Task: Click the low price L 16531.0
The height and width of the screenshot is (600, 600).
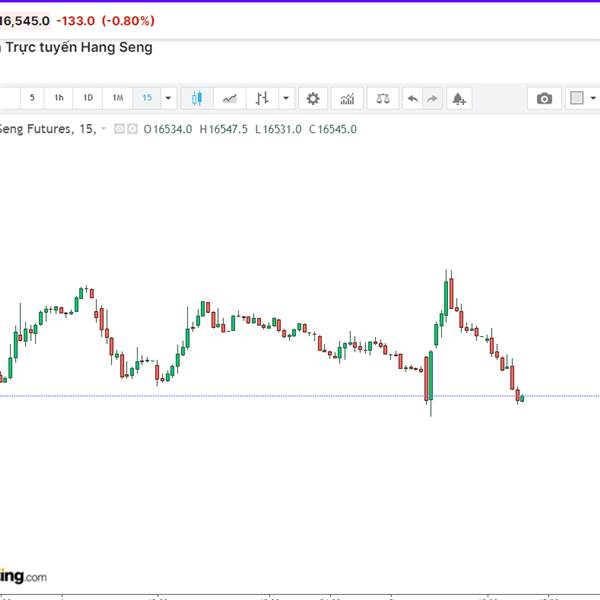Action: point(278,129)
